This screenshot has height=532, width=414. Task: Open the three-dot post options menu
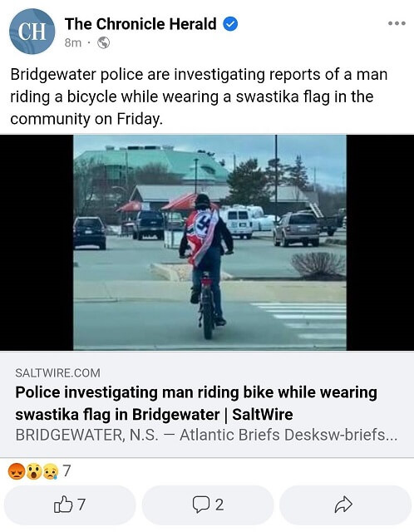397,23
